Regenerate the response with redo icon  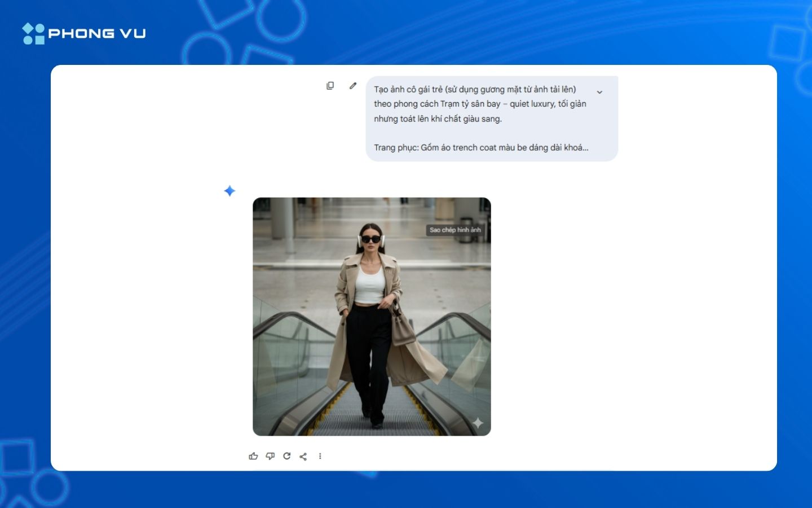pos(286,456)
